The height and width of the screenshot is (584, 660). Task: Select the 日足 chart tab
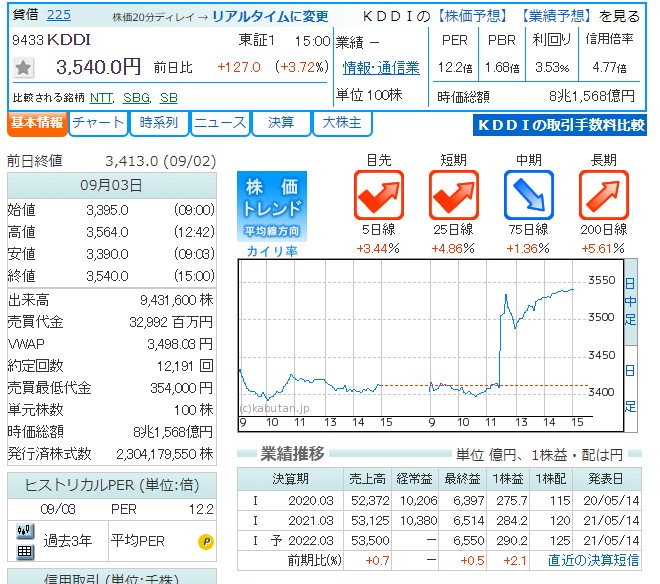[x=630, y=389]
